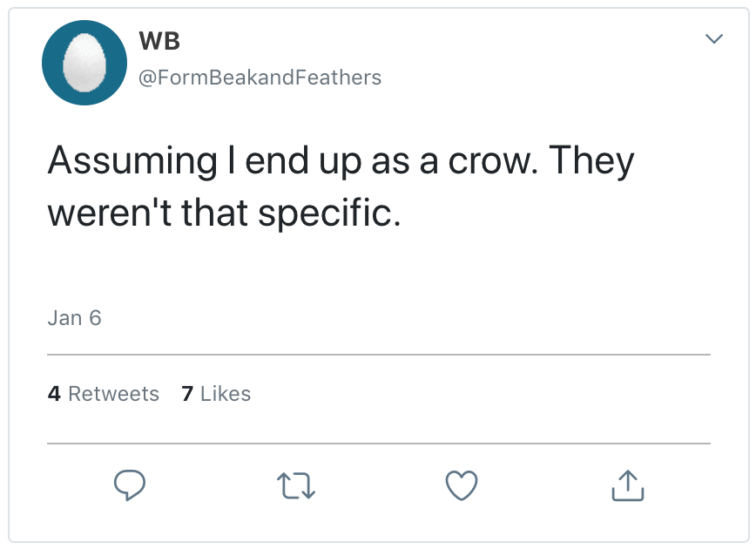
Task: Click the word "Retweets" label
Action: point(113,394)
